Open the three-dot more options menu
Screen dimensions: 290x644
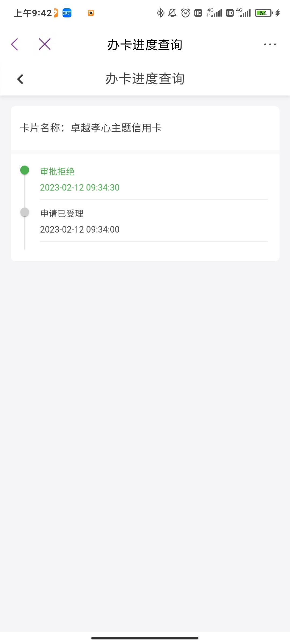[x=270, y=45]
